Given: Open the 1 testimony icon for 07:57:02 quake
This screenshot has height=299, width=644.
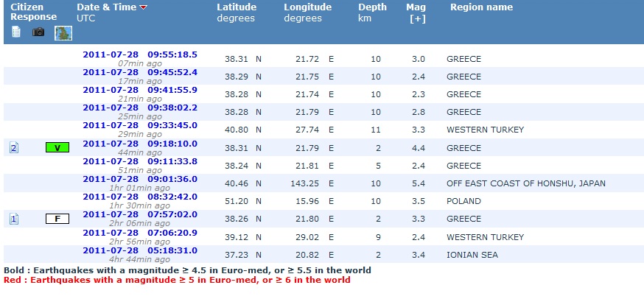Looking at the screenshot, I should [13, 219].
